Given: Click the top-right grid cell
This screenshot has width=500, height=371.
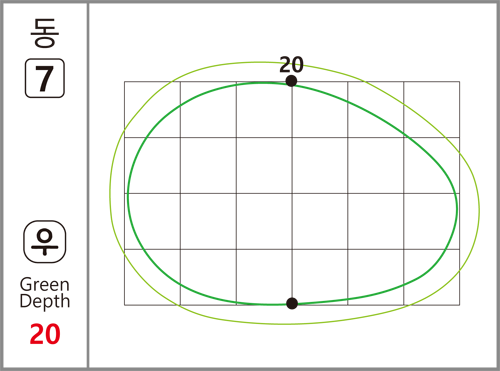Looking at the screenshot, I should click(x=432, y=109).
